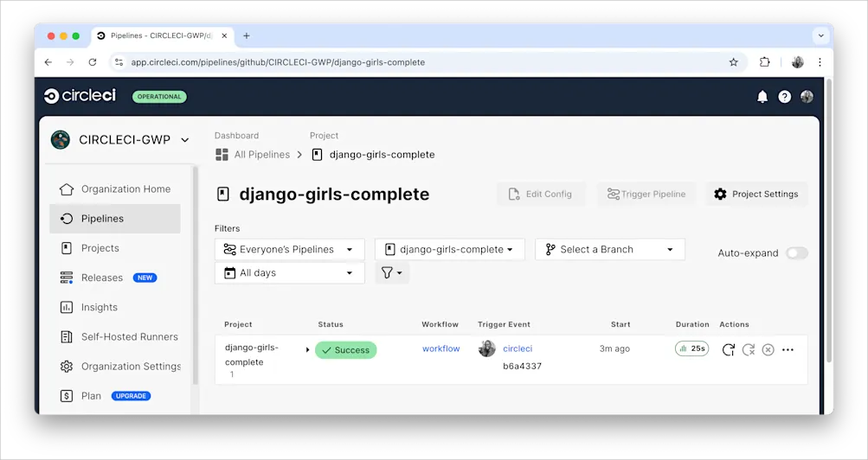Click the sidebar scrollbar
This screenshot has height=460, width=868.
tap(195, 275)
